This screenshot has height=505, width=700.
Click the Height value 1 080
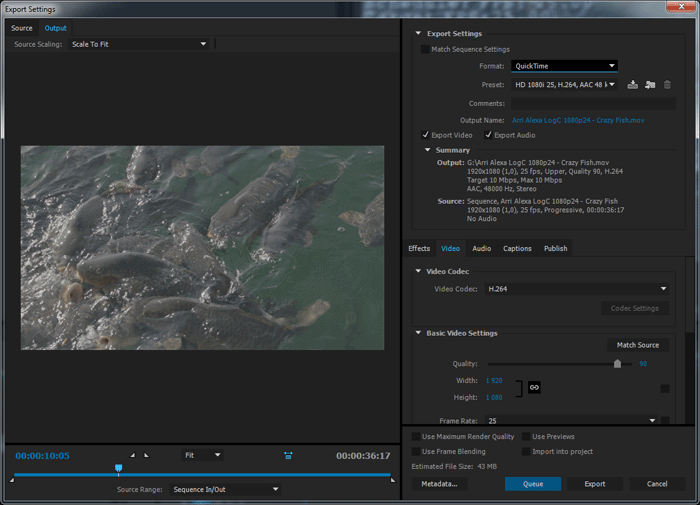point(494,397)
